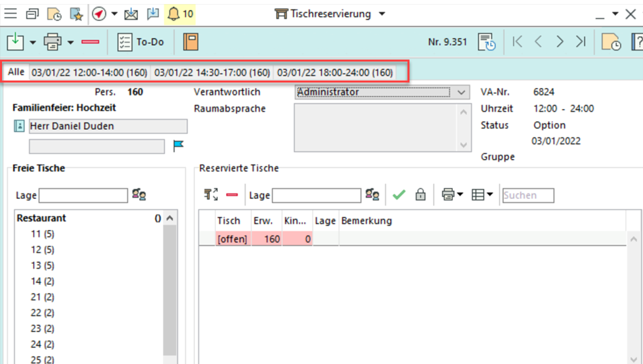Click the To-Do button
The height and width of the screenshot is (364, 643).
[x=141, y=42]
